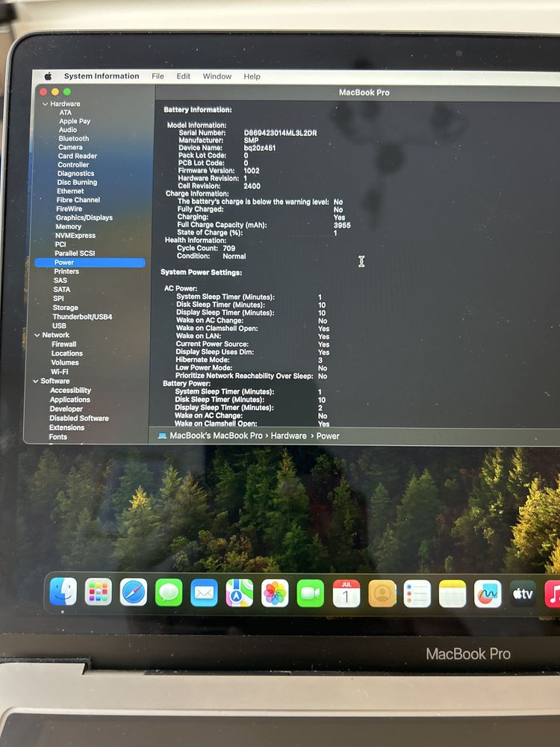
Task: Select Ethernet in the sidebar
Action: (70, 191)
